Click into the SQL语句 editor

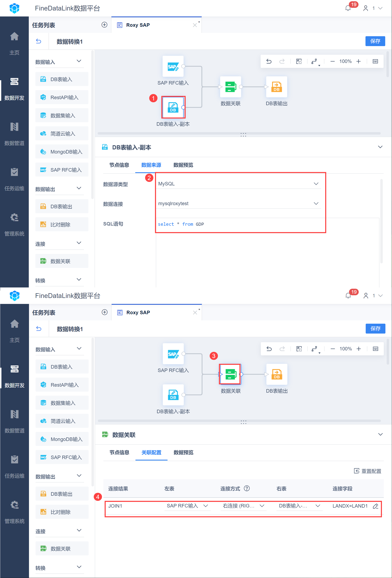coord(267,252)
